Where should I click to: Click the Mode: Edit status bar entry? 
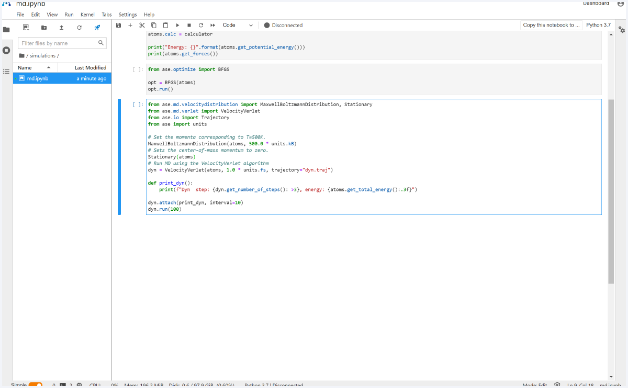535,385
